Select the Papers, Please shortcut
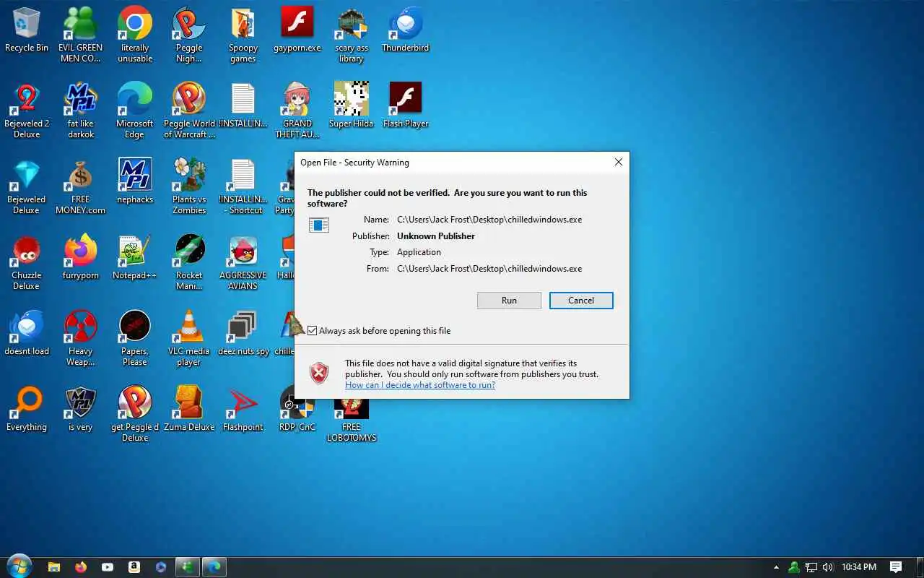 click(x=135, y=338)
